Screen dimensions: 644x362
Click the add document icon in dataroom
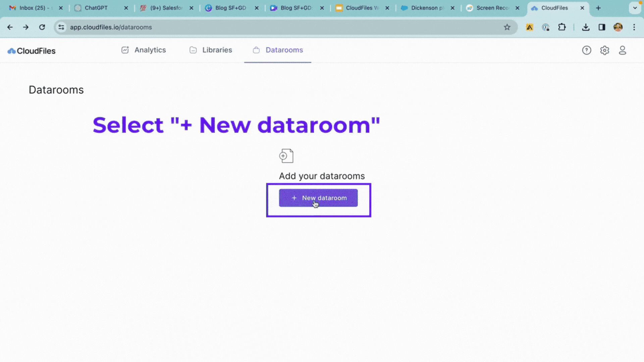(x=287, y=155)
